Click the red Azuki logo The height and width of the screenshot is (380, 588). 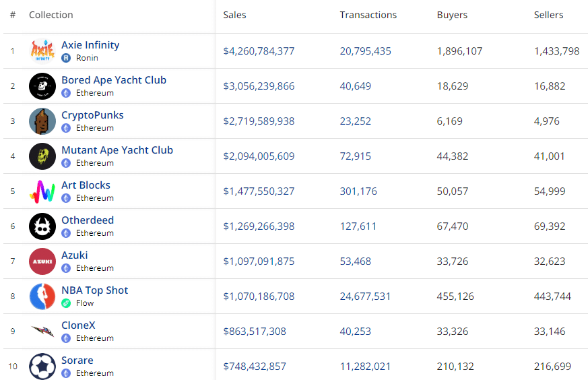42,261
